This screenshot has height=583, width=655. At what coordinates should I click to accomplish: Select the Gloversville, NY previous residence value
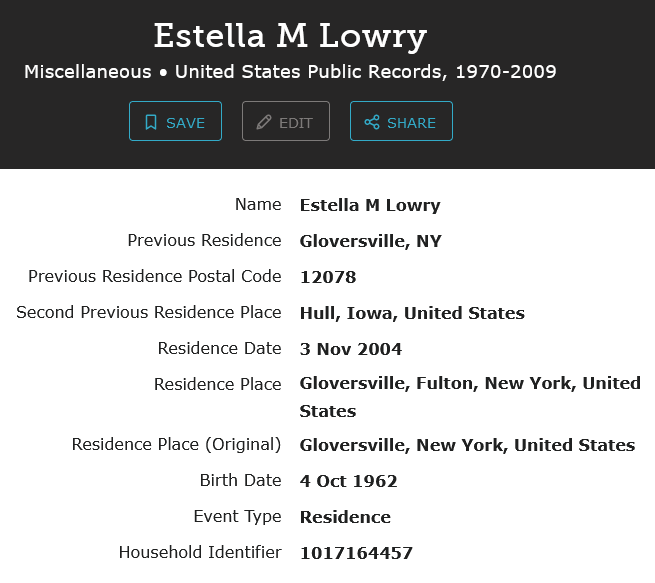[370, 241]
